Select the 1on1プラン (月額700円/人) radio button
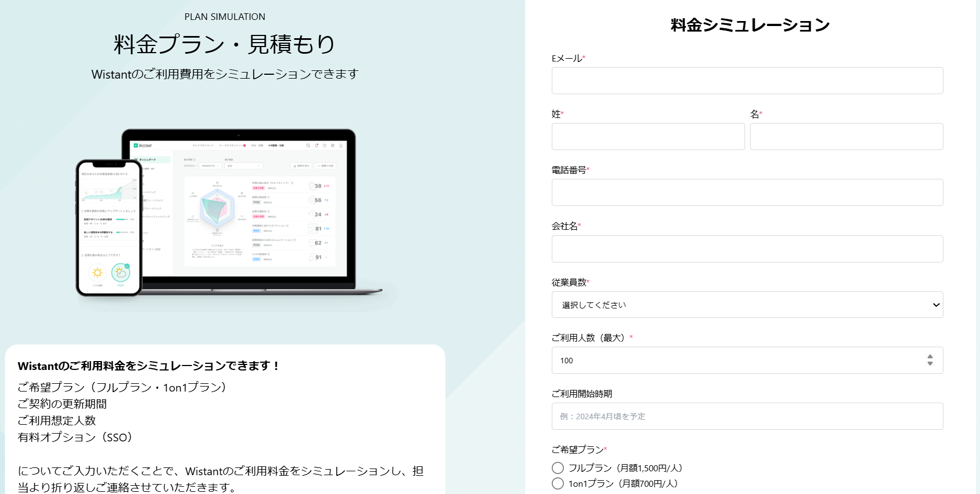Viewport: 980px width, 494px height. point(558,483)
